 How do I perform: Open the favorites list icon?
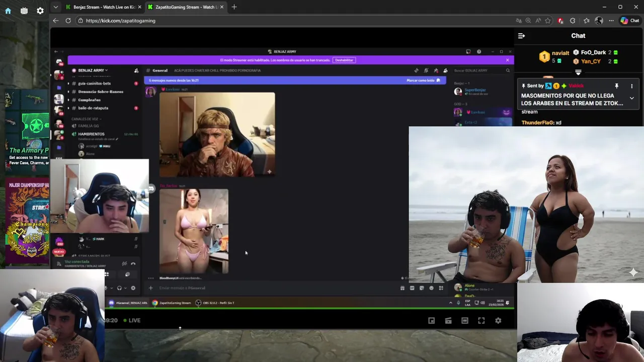click(x=587, y=21)
